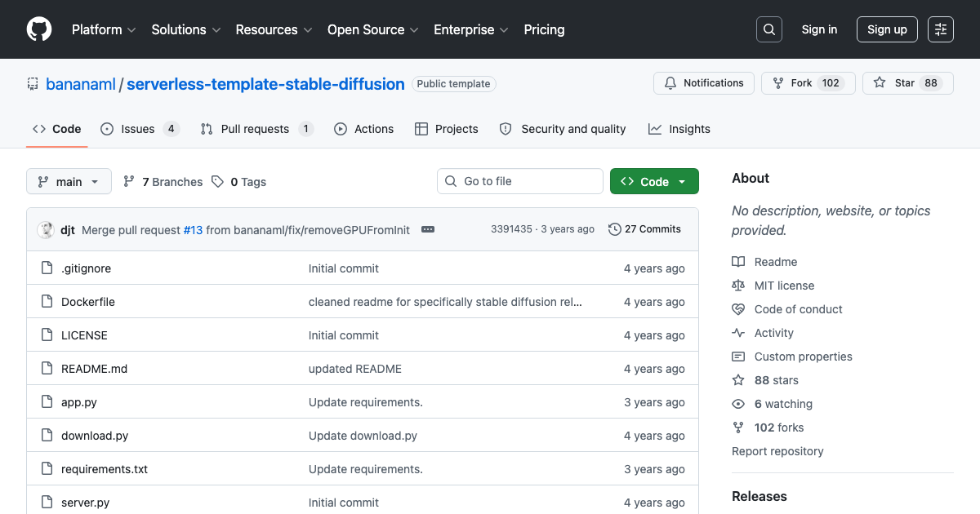The width and height of the screenshot is (980, 514).
Task: Click the Go to file search field
Action: [x=520, y=181]
